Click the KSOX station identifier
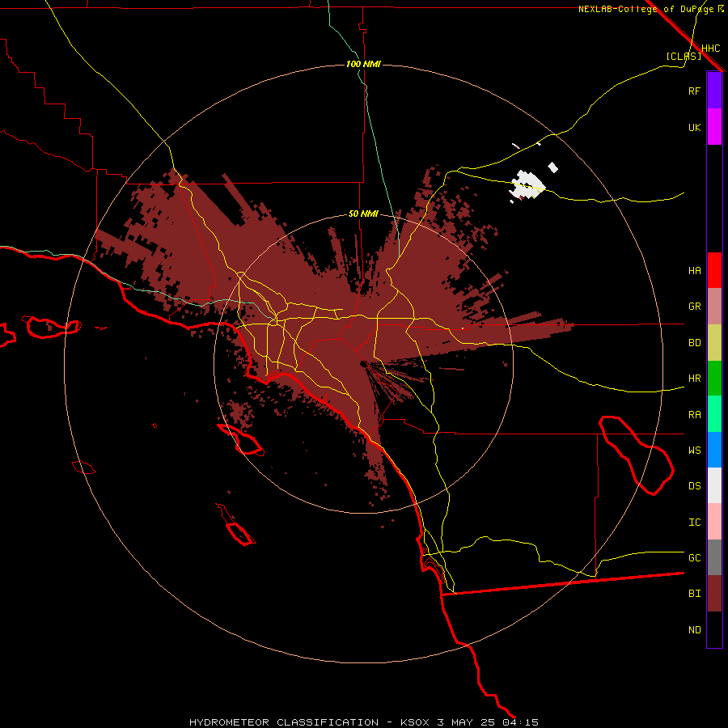The image size is (728, 728). 415,722
